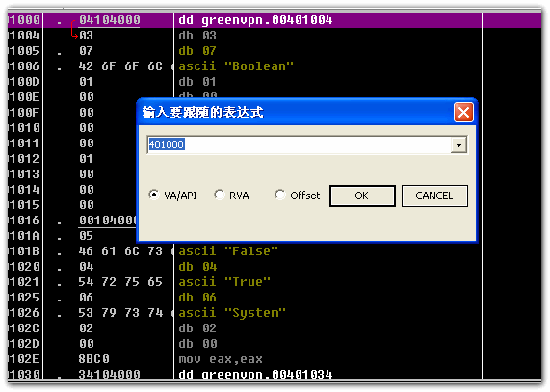This screenshot has height=392, width=550.
Task: Click hex bytes '54 72 75 65'
Action: pyautogui.click(x=120, y=282)
